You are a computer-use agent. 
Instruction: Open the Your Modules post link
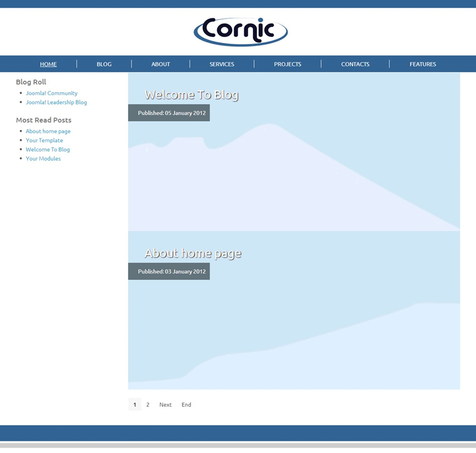43,158
